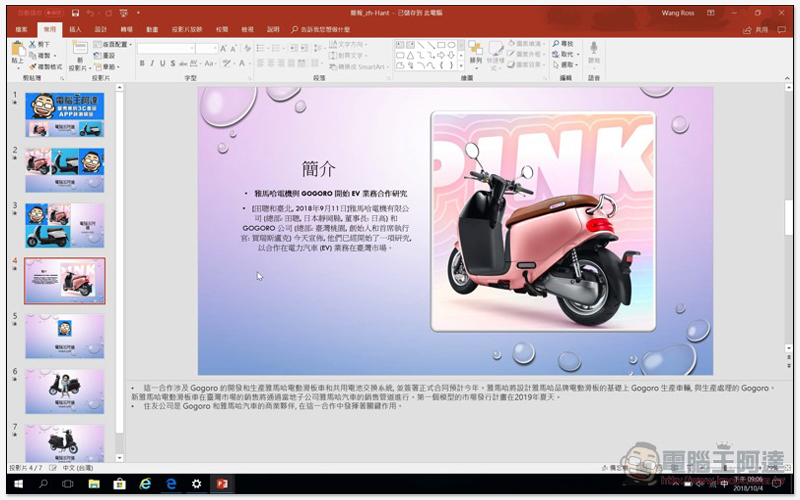Viewport: 800px width, 500px height.
Task: Click the Reset (重設) slide button
Action: click(105, 55)
